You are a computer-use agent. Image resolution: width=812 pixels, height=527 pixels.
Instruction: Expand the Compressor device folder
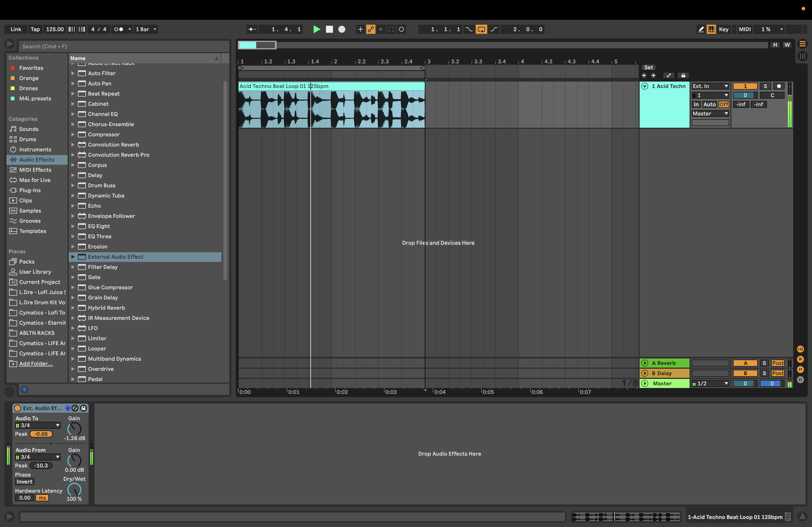pos(73,135)
